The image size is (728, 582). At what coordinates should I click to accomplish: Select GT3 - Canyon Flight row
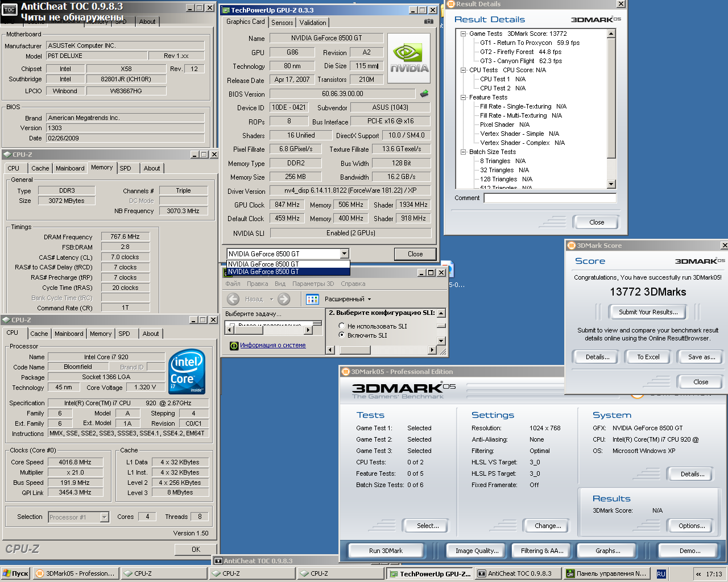(520, 61)
